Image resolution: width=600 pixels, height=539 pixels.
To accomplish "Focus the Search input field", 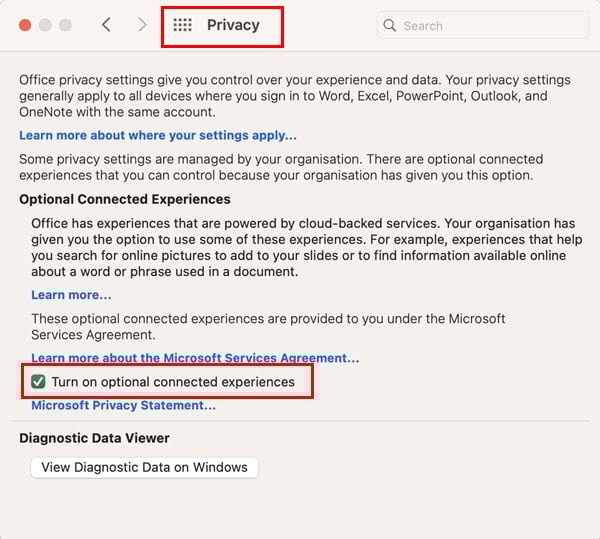I will [483, 26].
